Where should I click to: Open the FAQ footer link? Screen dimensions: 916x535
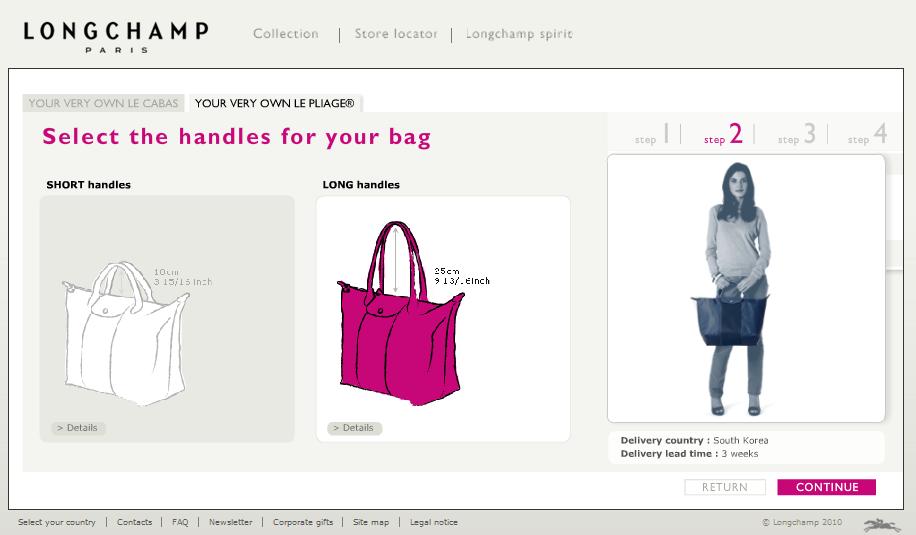click(x=180, y=522)
